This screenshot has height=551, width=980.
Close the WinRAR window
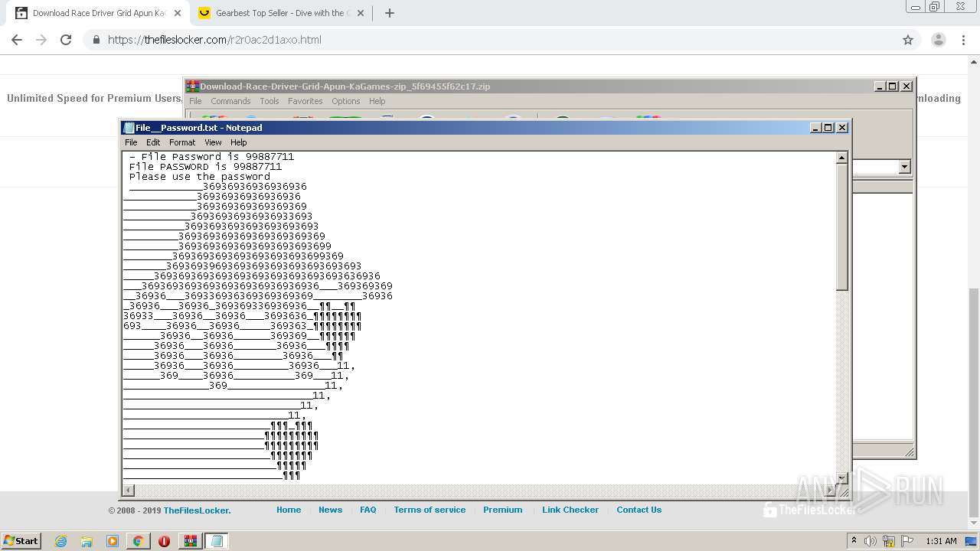(x=906, y=86)
